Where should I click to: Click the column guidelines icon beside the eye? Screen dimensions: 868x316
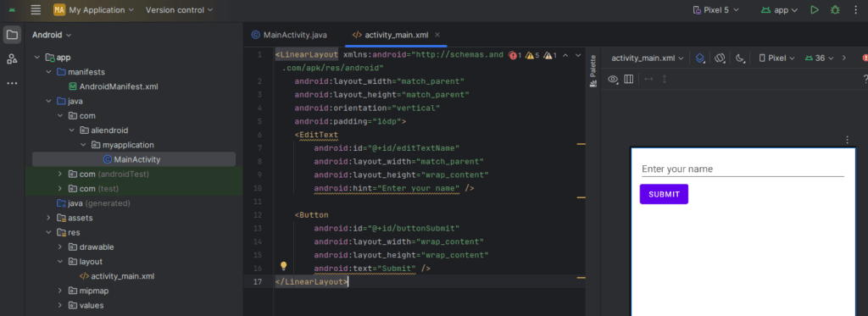pos(628,79)
